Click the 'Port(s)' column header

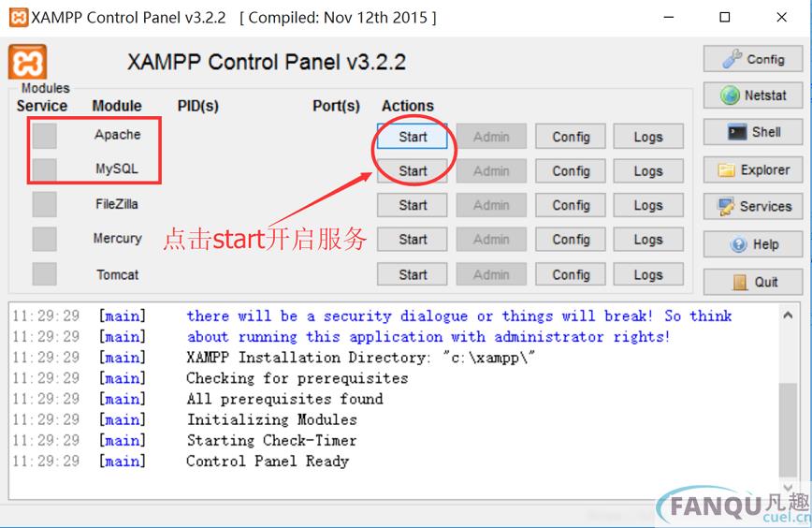336,106
